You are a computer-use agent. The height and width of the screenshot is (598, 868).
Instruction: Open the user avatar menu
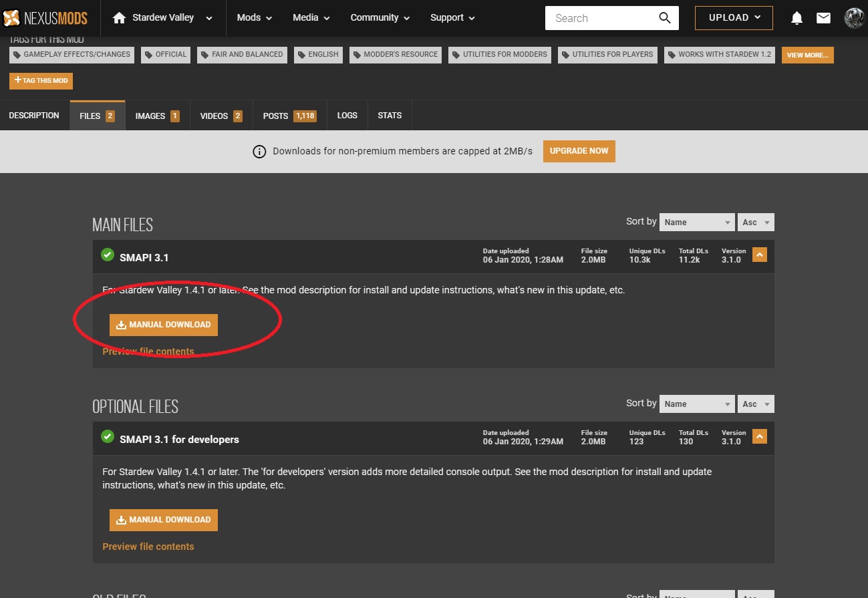(x=855, y=18)
